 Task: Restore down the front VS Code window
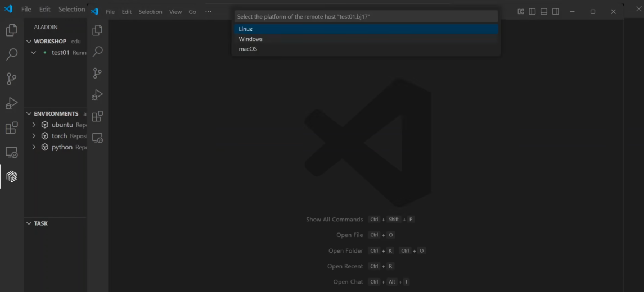(x=593, y=11)
